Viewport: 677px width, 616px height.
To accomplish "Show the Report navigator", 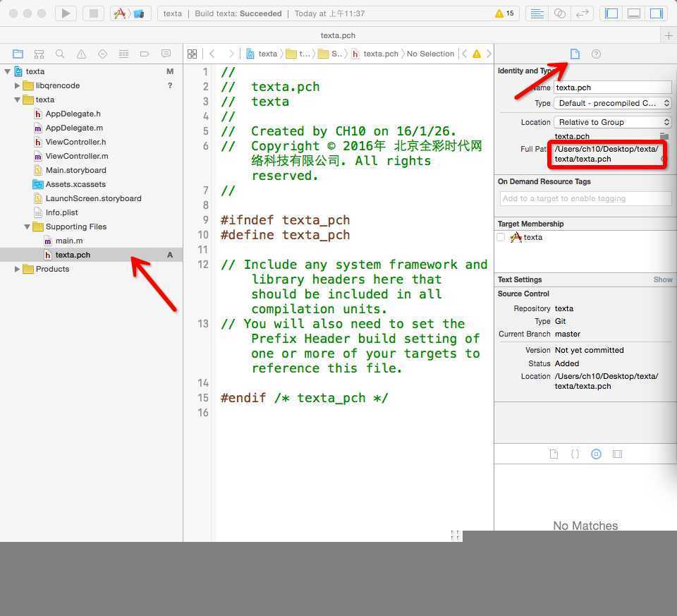I will (x=166, y=54).
